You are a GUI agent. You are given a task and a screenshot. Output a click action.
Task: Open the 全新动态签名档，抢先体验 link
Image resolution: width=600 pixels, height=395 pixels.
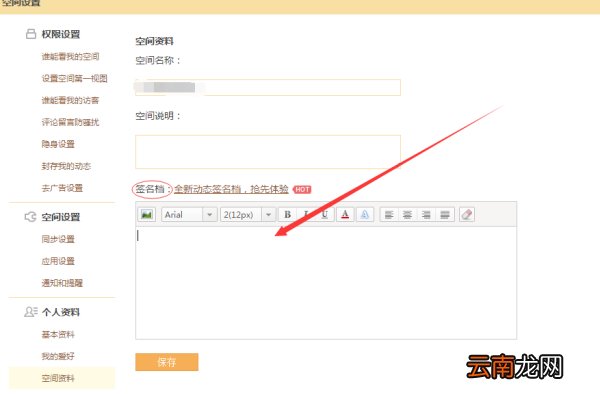tap(231, 189)
